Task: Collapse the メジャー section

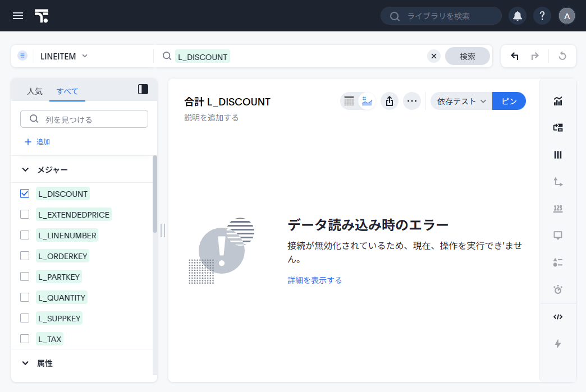Action: 25,169
